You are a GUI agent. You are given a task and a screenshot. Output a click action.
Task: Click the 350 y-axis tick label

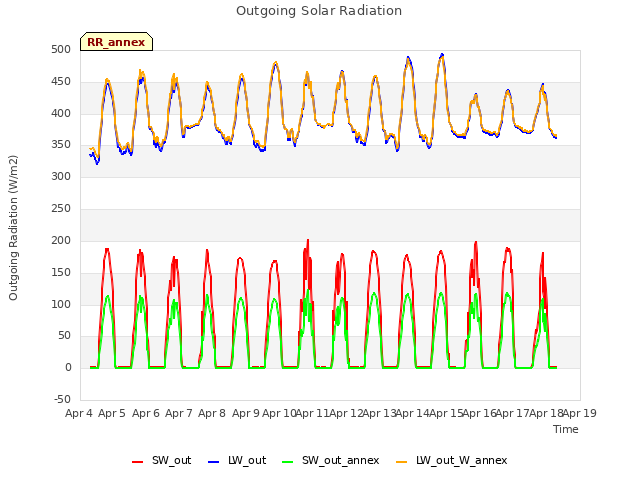tap(61, 145)
